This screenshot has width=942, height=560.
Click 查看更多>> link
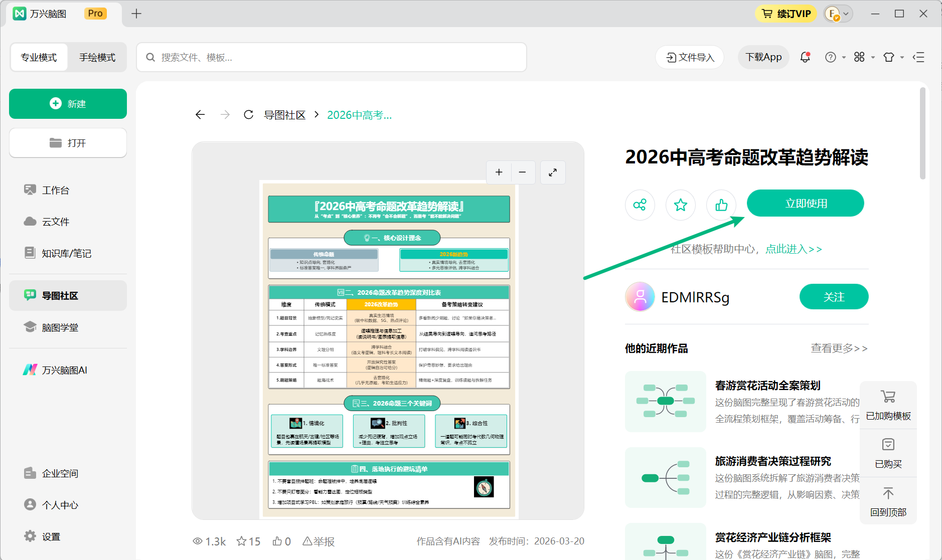pos(839,348)
